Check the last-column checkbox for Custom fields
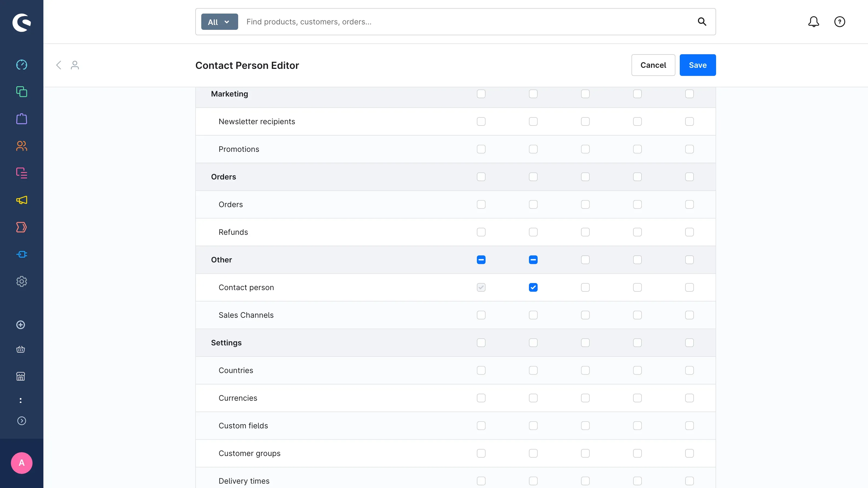The height and width of the screenshot is (488, 868). tap(689, 426)
